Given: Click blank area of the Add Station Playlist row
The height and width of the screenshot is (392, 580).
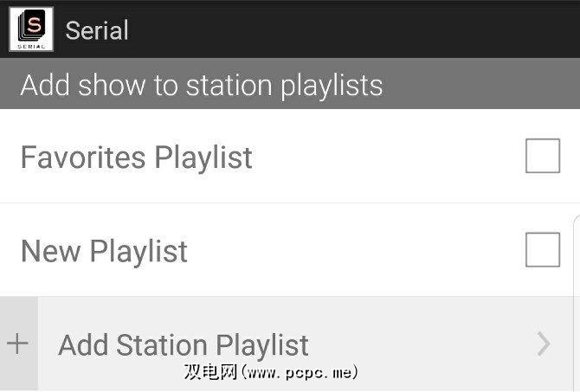Looking at the screenshot, I should [x=424, y=344].
